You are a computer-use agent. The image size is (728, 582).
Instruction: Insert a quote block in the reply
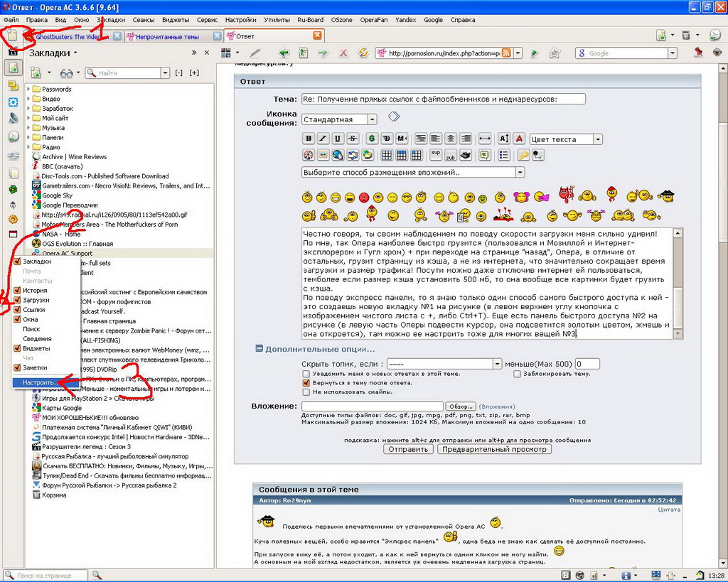(485, 155)
